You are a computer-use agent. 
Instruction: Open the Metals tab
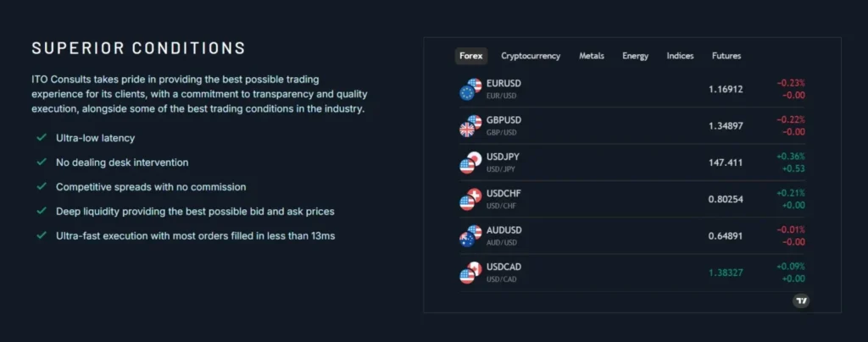coord(592,56)
